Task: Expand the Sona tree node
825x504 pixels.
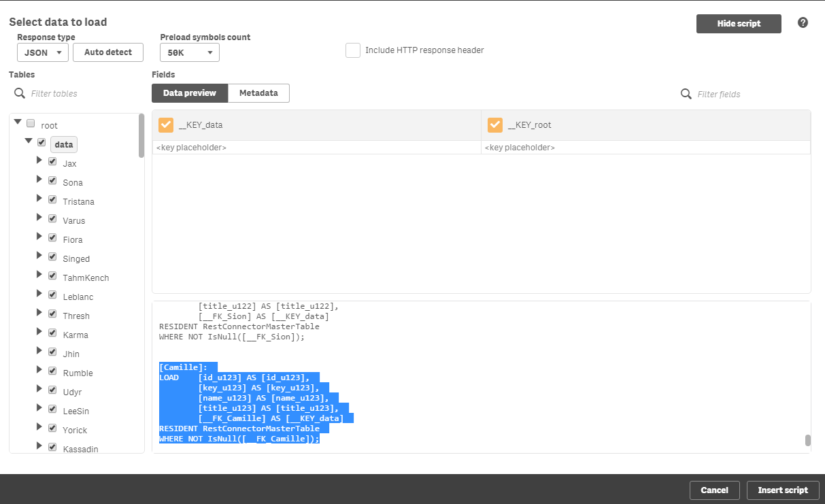Action: (39, 179)
